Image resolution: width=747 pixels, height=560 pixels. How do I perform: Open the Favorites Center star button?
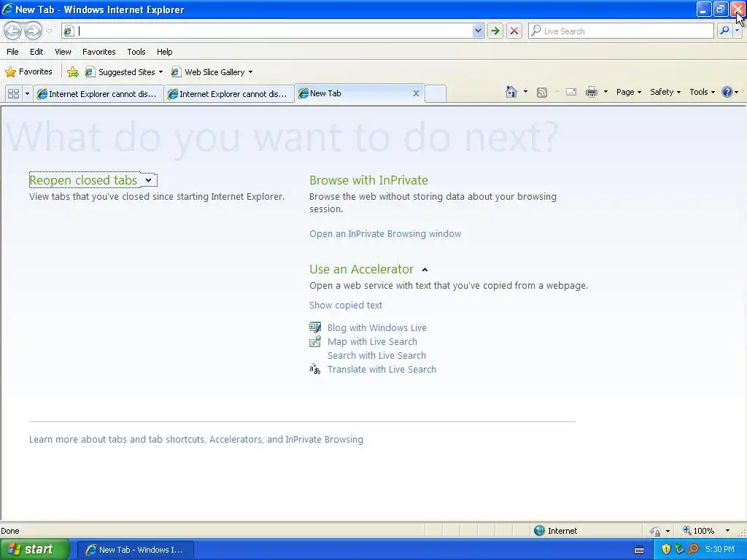[x=28, y=72]
